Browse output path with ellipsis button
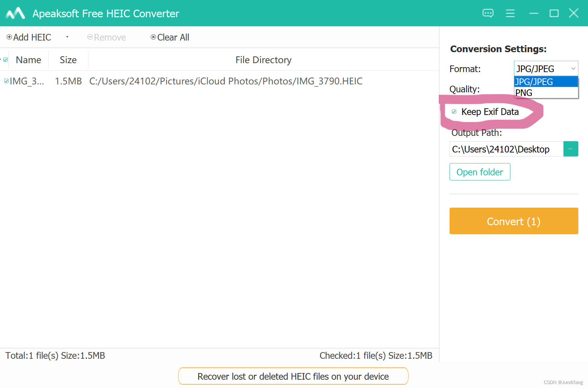Image resolution: width=588 pixels, height=388 pixels. pyautogui.click(x=571, y=149)
